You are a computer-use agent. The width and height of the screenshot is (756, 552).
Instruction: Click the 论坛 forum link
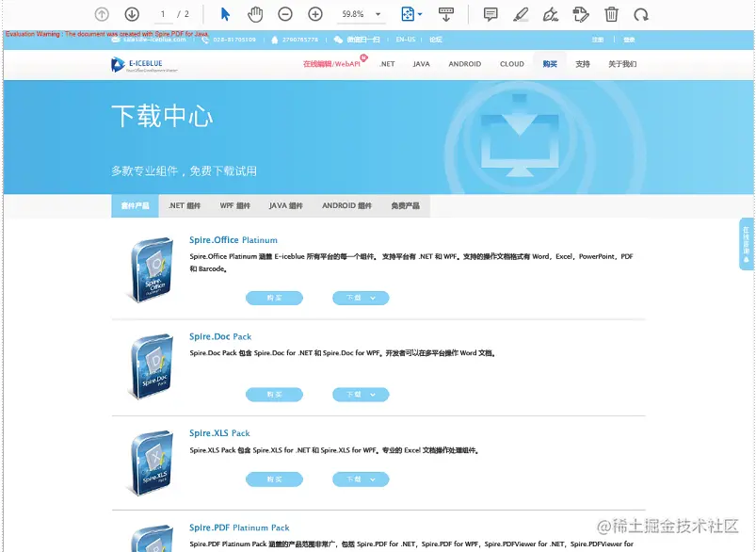point(436,40)
